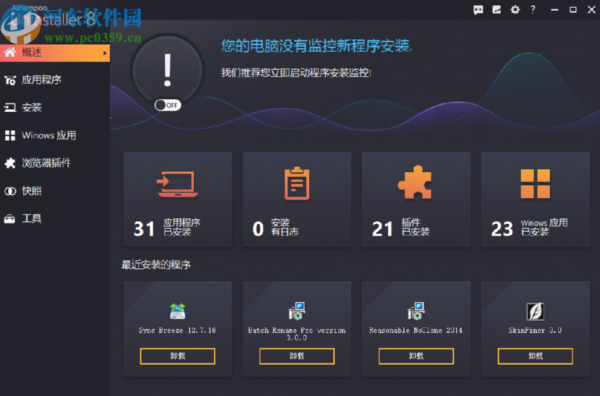Screen dimensions: 600x396
Task: Click the heading 最近安装的程序
Action: (x=156, y=264)
